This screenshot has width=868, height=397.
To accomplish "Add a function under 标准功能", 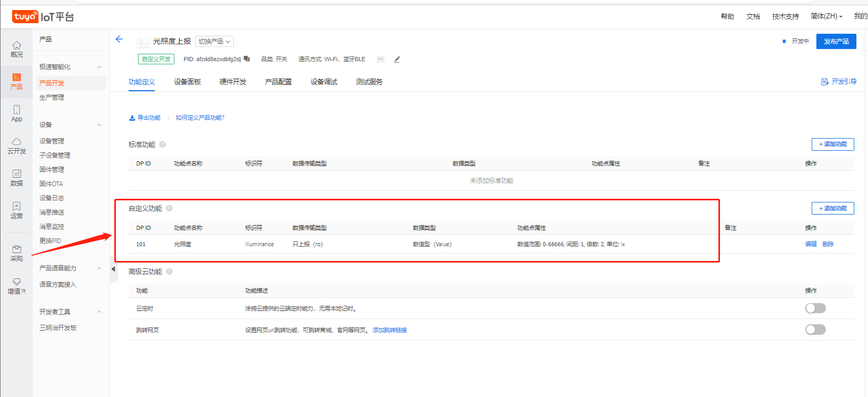I will coord(833,144).
